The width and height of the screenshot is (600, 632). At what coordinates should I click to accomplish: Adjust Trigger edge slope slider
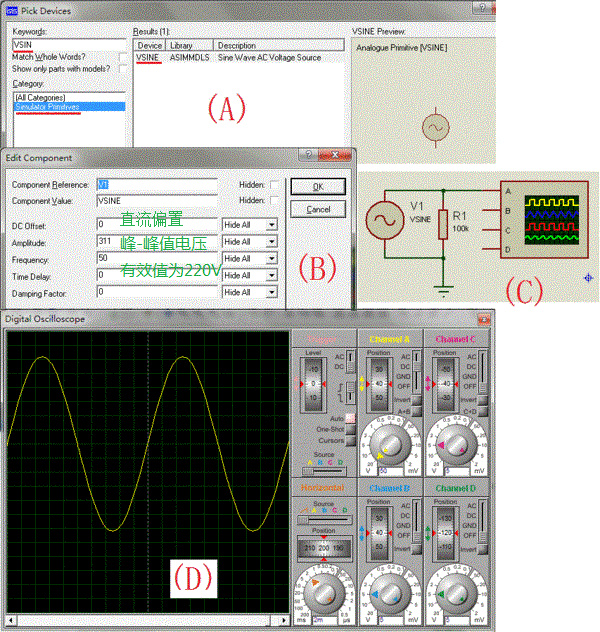click(350, 392)
